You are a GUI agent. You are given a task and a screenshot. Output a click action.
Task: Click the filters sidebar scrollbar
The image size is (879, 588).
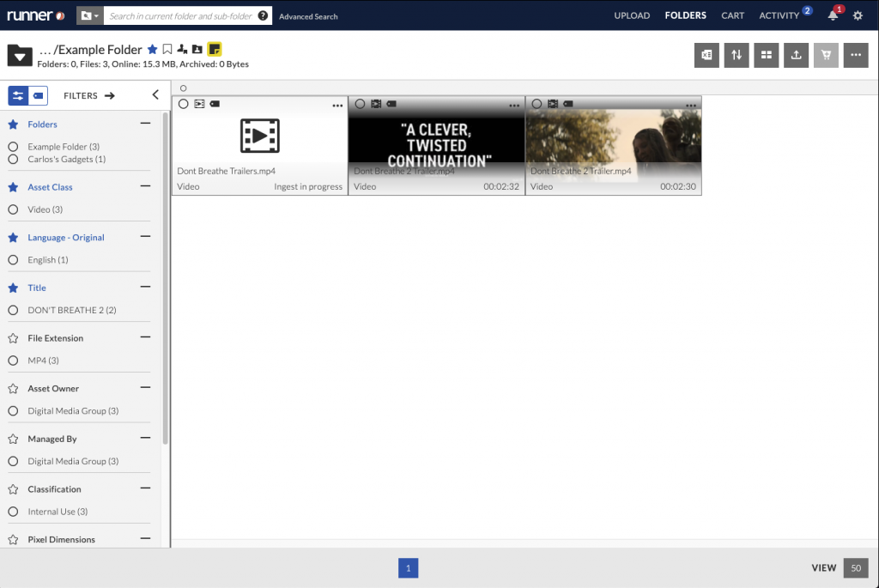(166, 278)
